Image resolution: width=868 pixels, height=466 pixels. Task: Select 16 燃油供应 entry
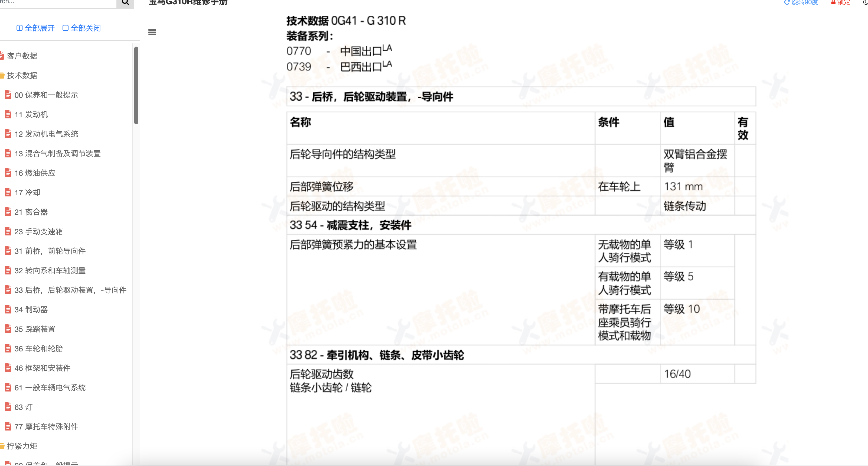(35, 173)
